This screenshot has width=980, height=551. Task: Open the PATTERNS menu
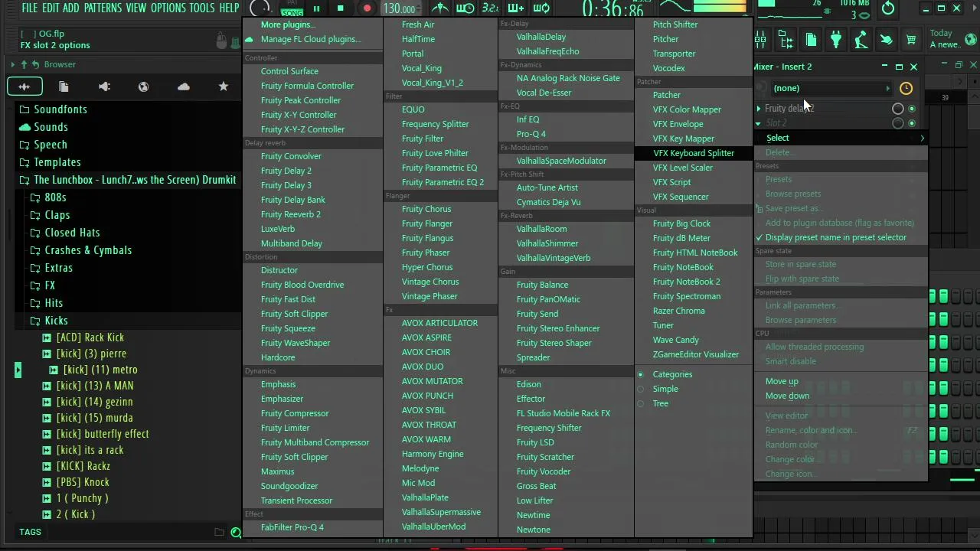(103, 8)
